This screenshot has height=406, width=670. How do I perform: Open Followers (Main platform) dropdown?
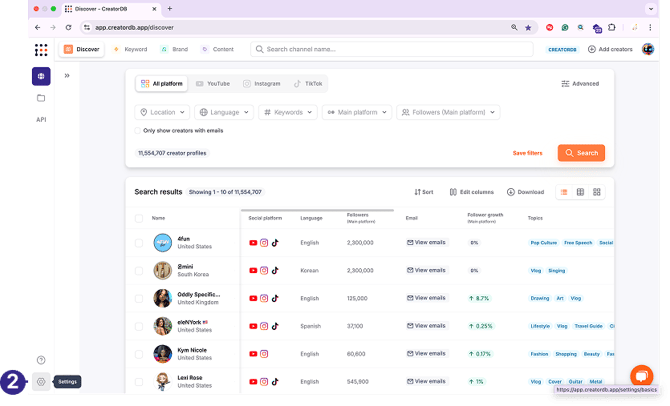(448, 112)
